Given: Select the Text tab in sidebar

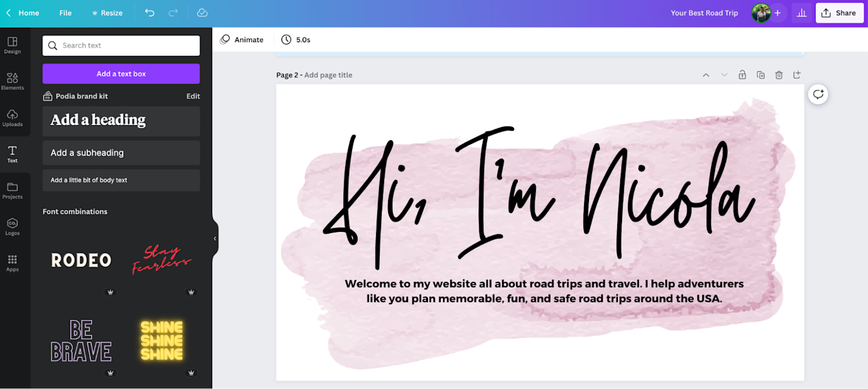Looking at the screenshot, I should (12, 154).
